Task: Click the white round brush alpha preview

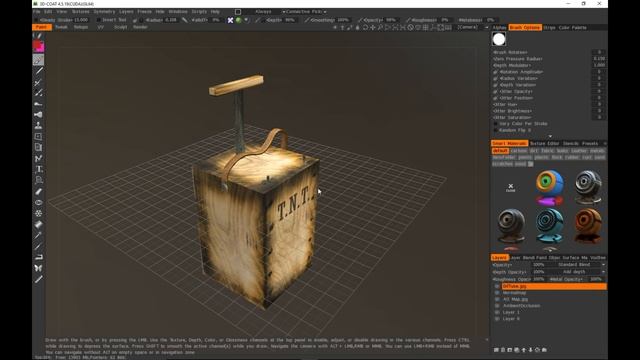Action: 499,39
